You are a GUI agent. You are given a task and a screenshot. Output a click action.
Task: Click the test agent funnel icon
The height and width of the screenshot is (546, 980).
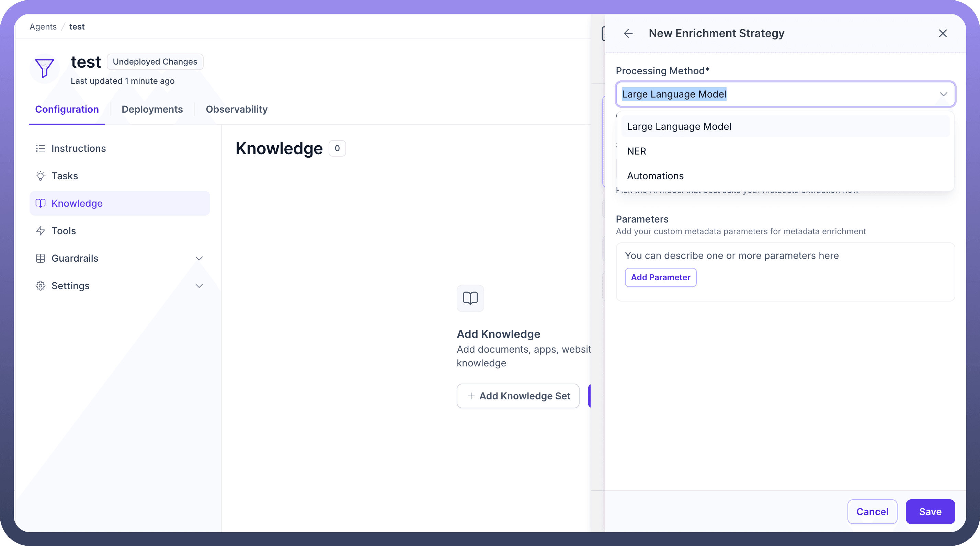pos(45,68)
